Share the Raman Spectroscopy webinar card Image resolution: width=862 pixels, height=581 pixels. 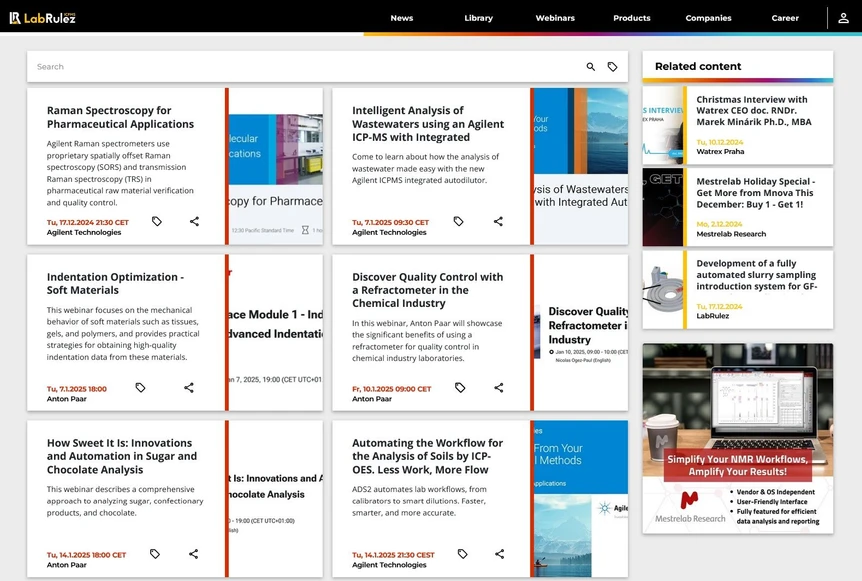(x=194, y=222)
